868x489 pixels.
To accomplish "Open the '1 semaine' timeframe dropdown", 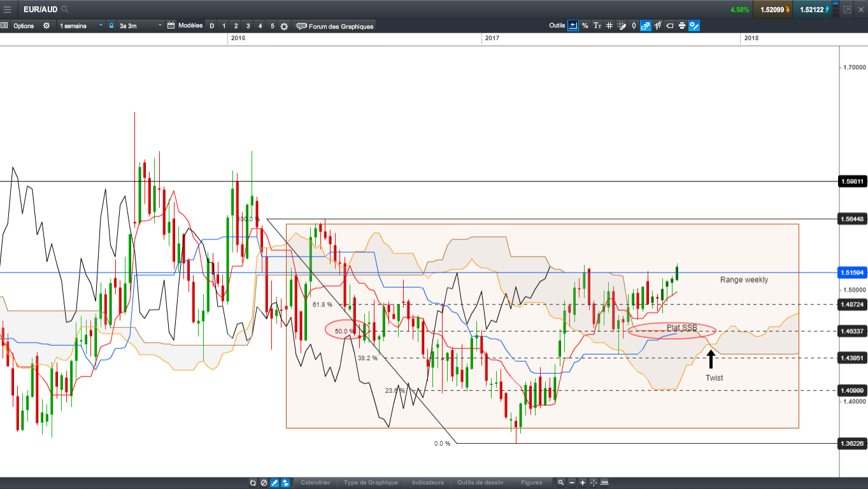I will tap(81, 25).
